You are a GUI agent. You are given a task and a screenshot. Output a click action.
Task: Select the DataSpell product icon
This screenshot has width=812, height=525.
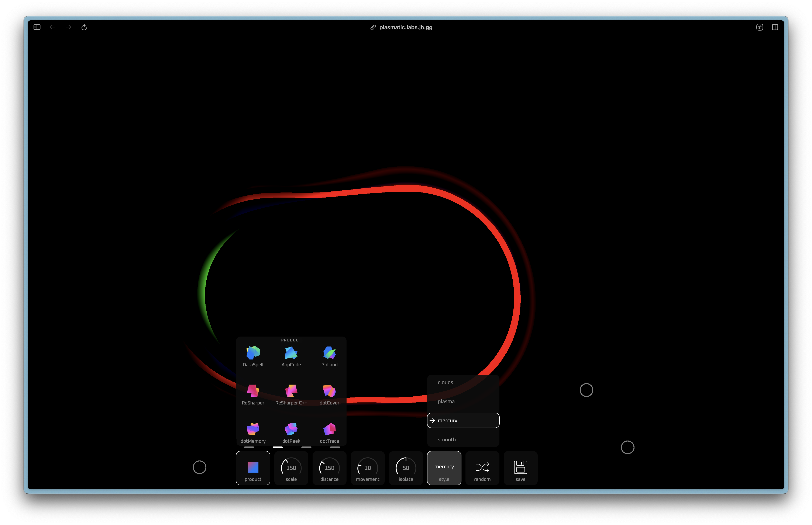click(x=253, y=353)
